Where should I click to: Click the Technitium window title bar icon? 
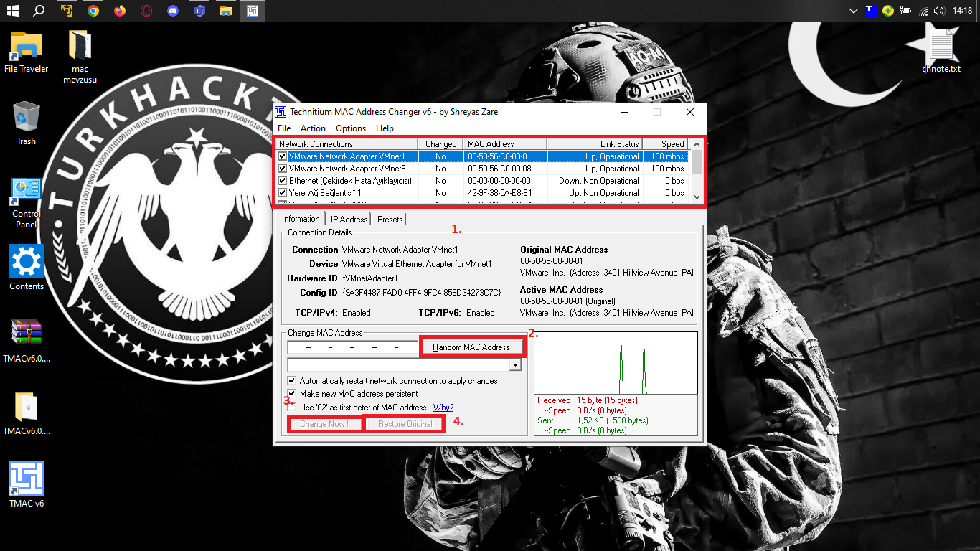pyautogui.click(x=281, y=112)
